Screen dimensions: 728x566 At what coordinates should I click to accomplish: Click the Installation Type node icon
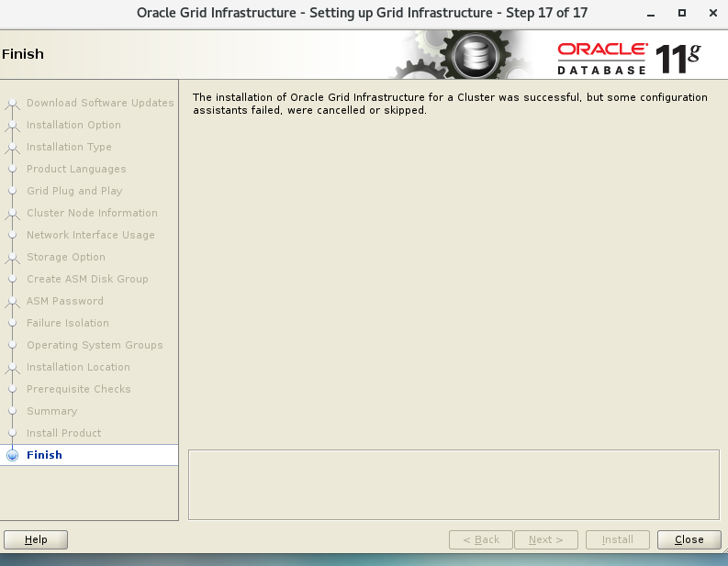pyautogui.click(x=13, y=148)
